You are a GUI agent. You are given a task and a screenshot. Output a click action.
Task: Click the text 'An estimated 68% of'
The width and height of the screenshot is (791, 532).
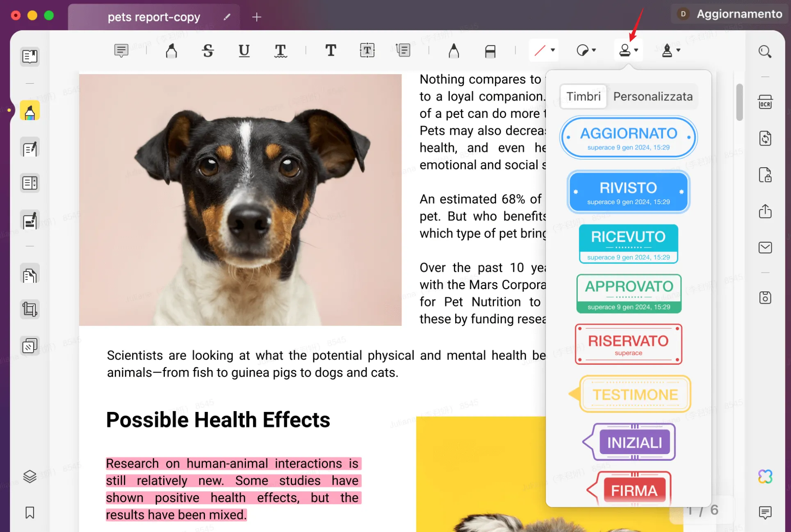click(x=480, y=199)
